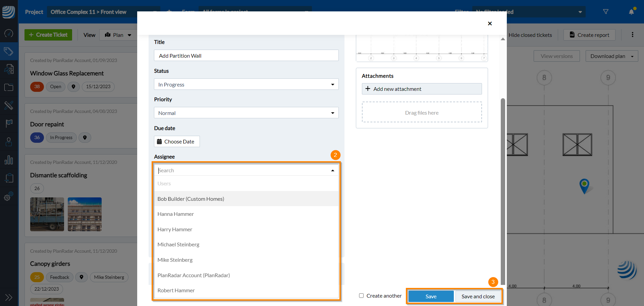Open the folder icon in left sidebar

pos(9,87)
